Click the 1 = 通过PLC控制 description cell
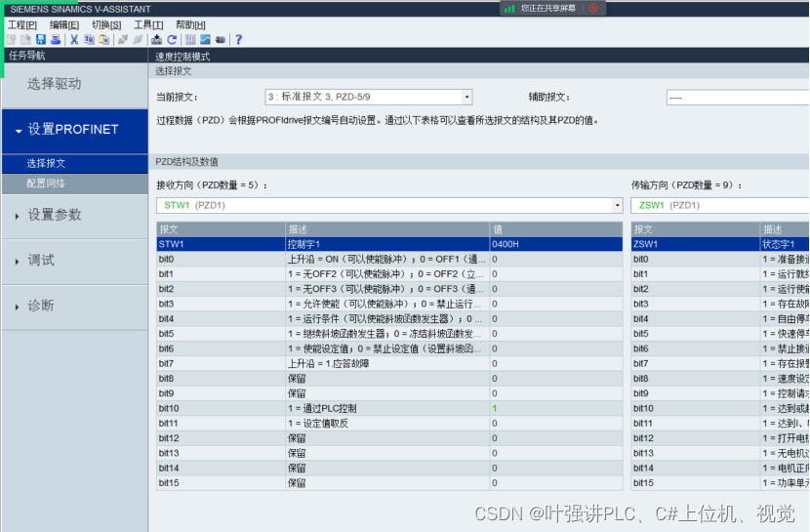This screenshot has height=532, width=810. (x=387, y=409)
